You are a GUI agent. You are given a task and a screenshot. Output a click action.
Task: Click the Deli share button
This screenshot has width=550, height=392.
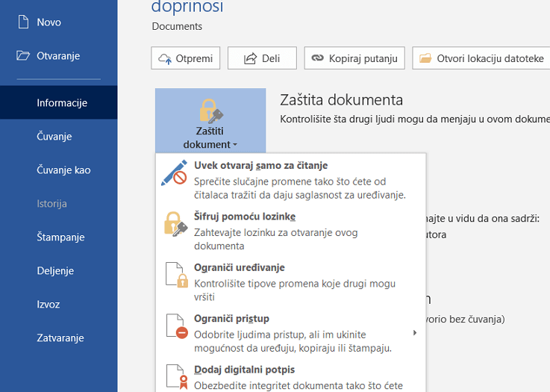click(262, 58)
